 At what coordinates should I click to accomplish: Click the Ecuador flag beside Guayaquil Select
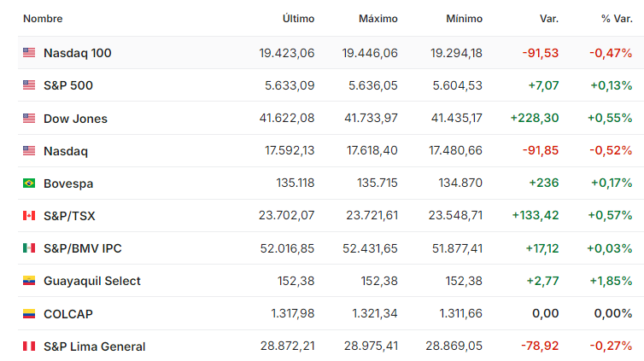[x=29, y=281]
